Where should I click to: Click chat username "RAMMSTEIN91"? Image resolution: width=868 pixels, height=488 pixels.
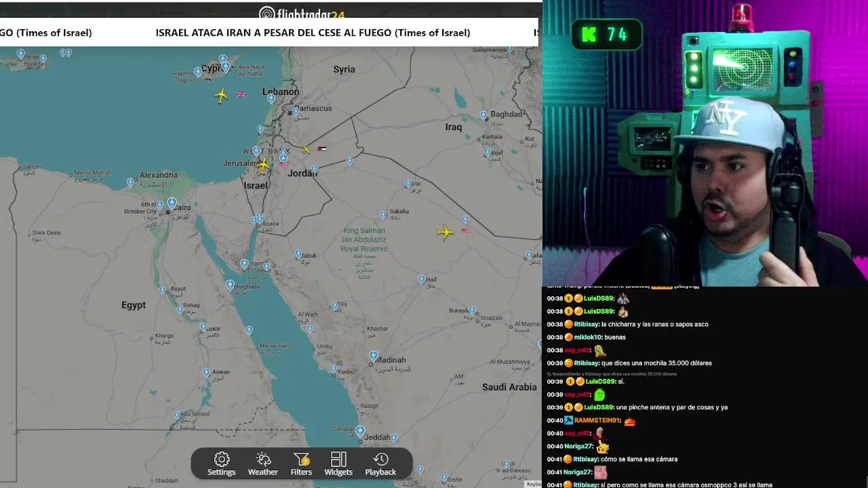597,420
